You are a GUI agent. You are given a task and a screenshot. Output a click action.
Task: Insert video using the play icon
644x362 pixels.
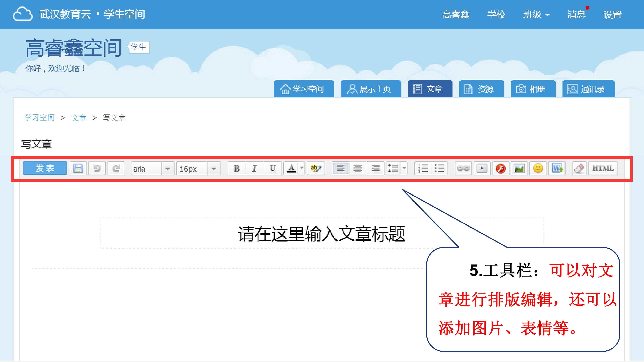coord(482,168)
